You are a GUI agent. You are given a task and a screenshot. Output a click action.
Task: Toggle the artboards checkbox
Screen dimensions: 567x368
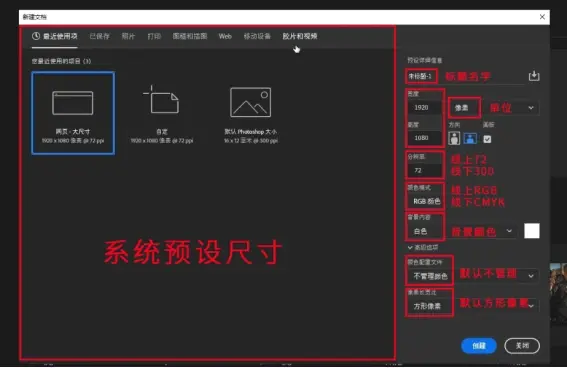click(x=487, y=139)
